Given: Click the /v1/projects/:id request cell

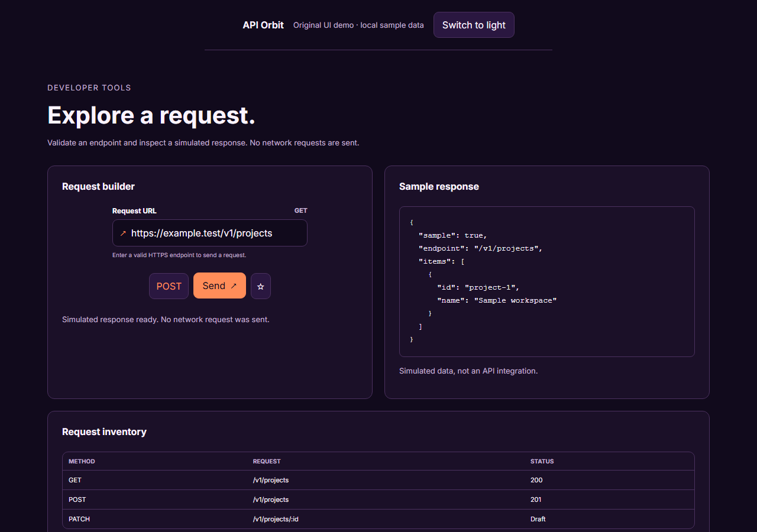Looking at the screenshot, I should 277,519.
